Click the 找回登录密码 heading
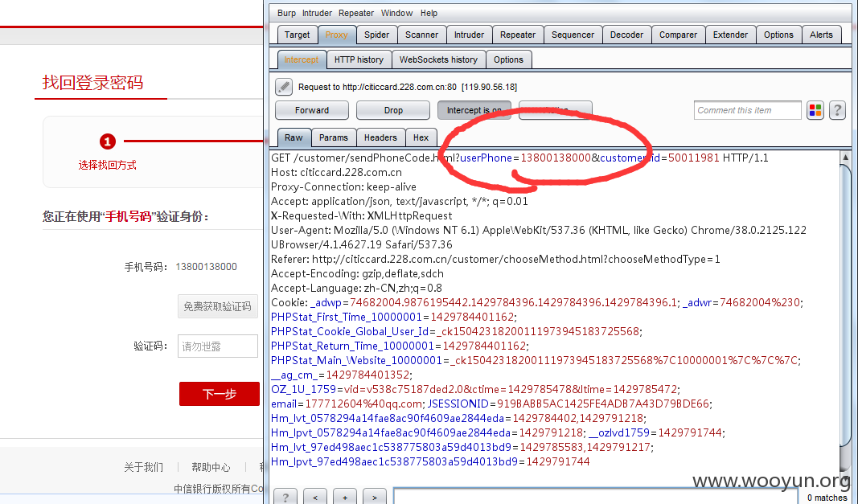The height and width of the screenshot is (504, 858). click(93, 83)
